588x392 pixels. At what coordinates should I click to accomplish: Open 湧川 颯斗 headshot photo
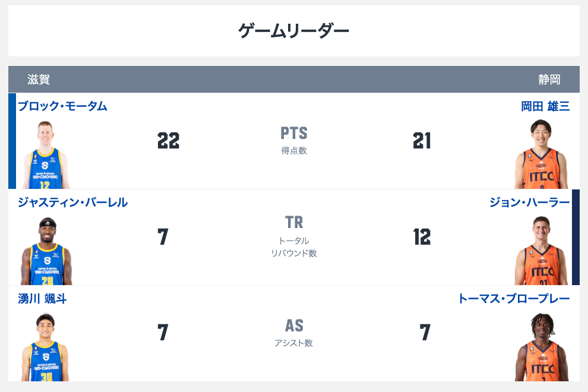(46, 347)
